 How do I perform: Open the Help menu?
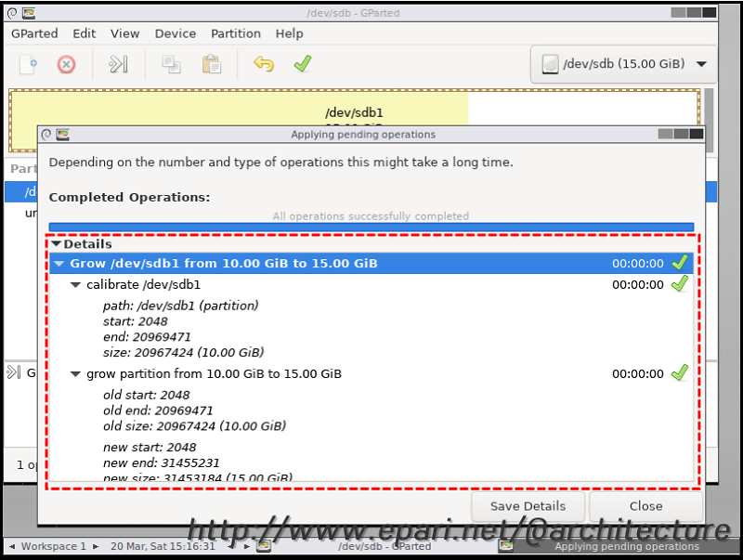pyautogui.click(x=290, y=33)
